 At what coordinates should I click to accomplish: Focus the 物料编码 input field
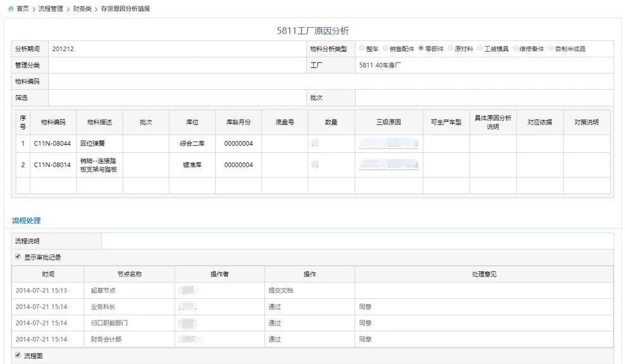coord(330,82)
